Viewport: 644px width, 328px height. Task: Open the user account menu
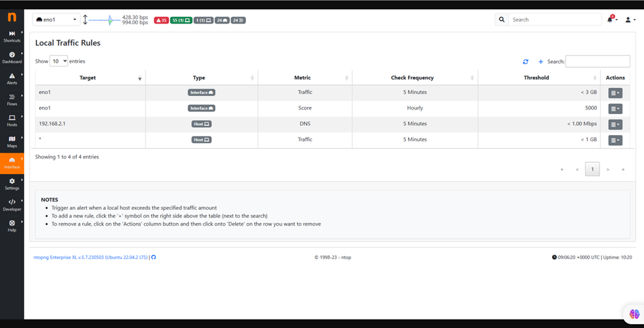coord(630,20)
